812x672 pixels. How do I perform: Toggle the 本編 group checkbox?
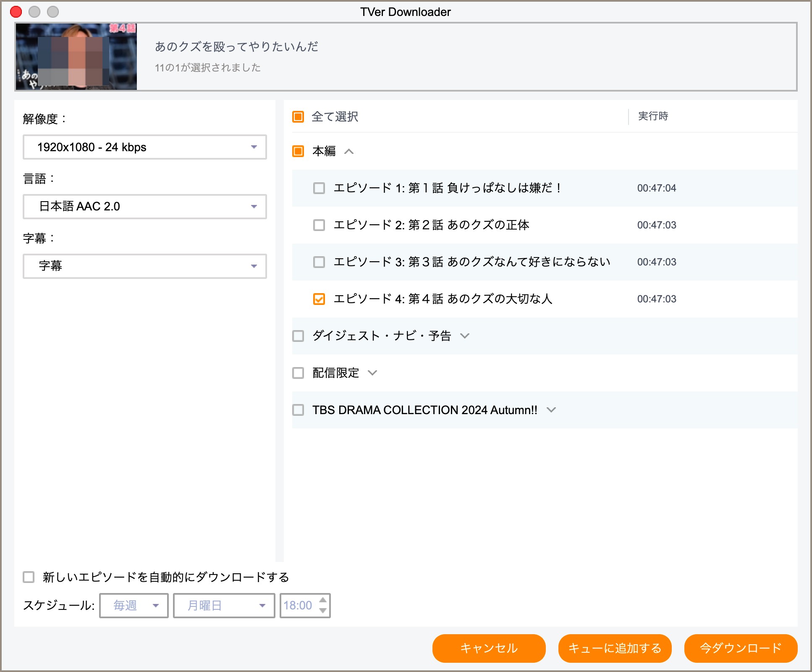[298, 151]
